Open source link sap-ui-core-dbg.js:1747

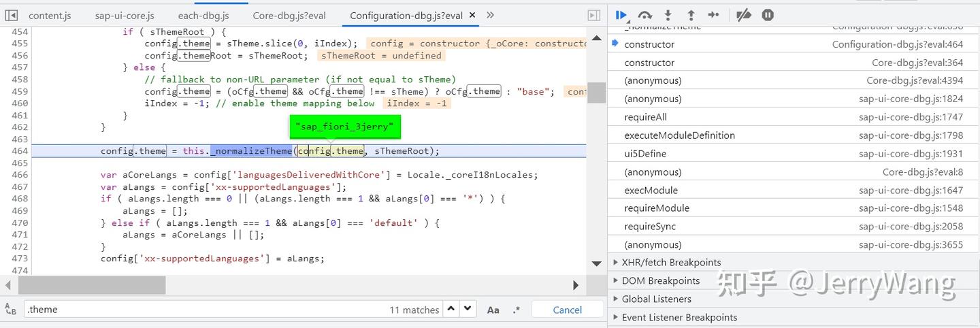point(911,117)
